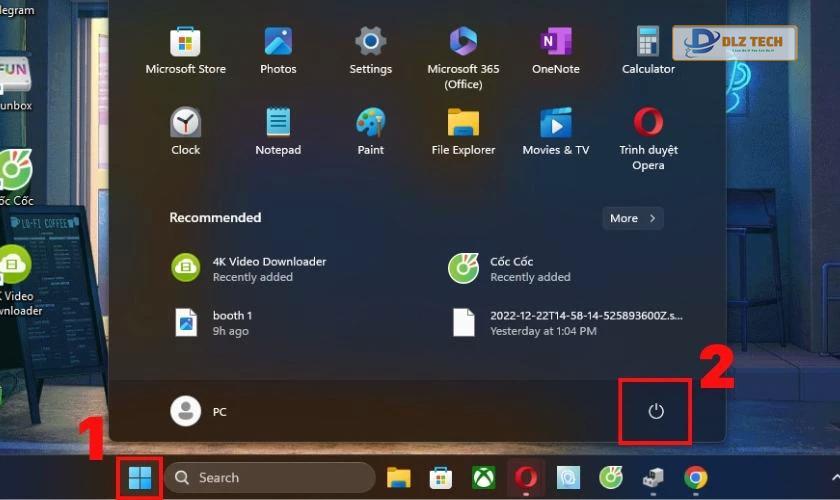Open Microsoft Store from pinned apps
The width and height of the screenshot is (840, 500).
(x=185, y=50)
